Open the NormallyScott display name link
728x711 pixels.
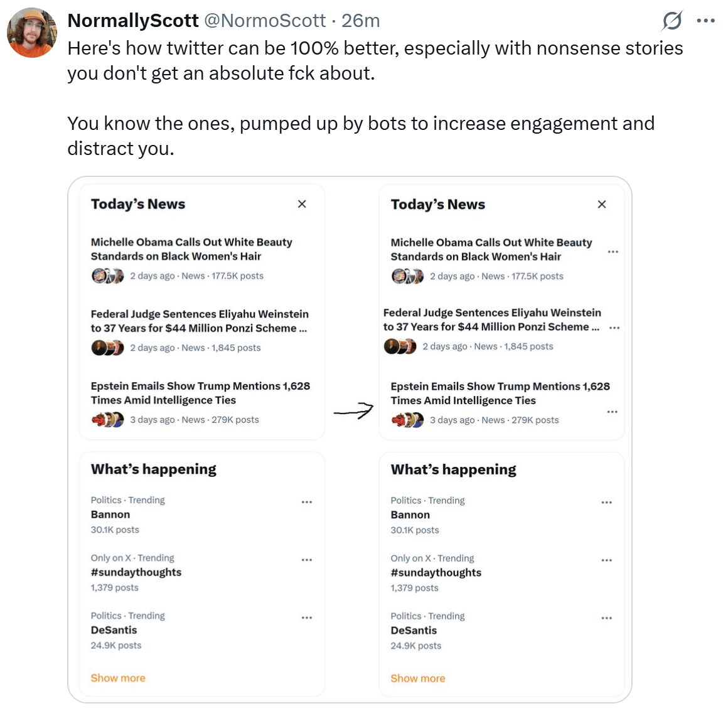point(133,21)
